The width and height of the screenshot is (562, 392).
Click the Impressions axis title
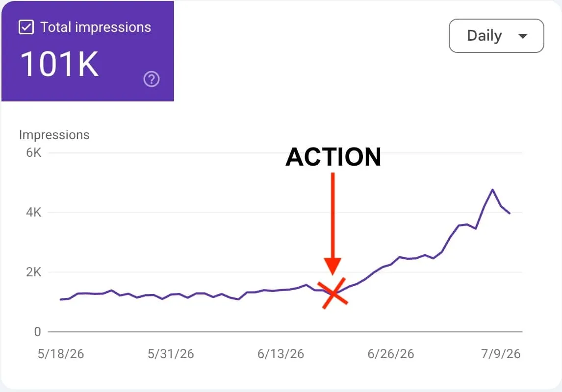[x=54, y=135]
